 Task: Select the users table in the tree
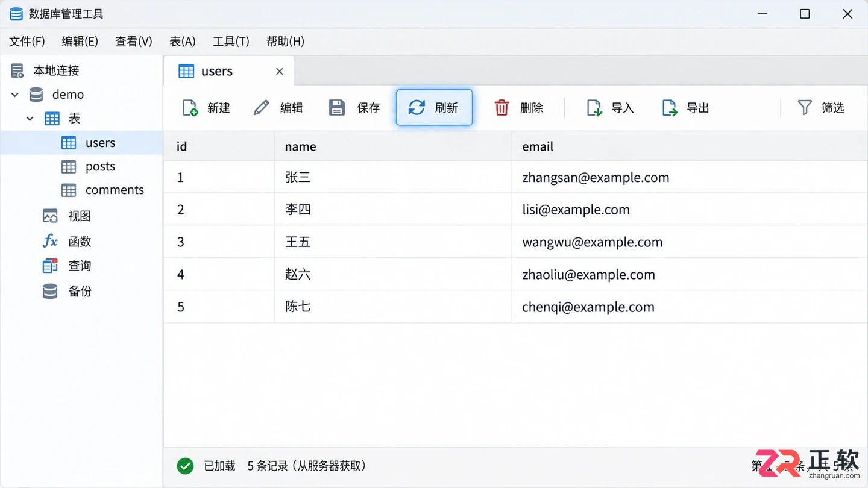click(81, 143)
